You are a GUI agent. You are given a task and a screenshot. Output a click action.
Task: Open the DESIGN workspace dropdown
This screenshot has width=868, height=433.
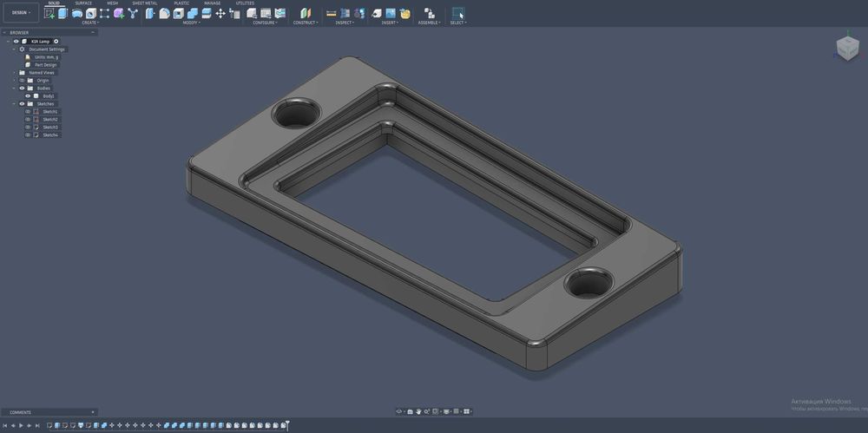tap(22, 12)
